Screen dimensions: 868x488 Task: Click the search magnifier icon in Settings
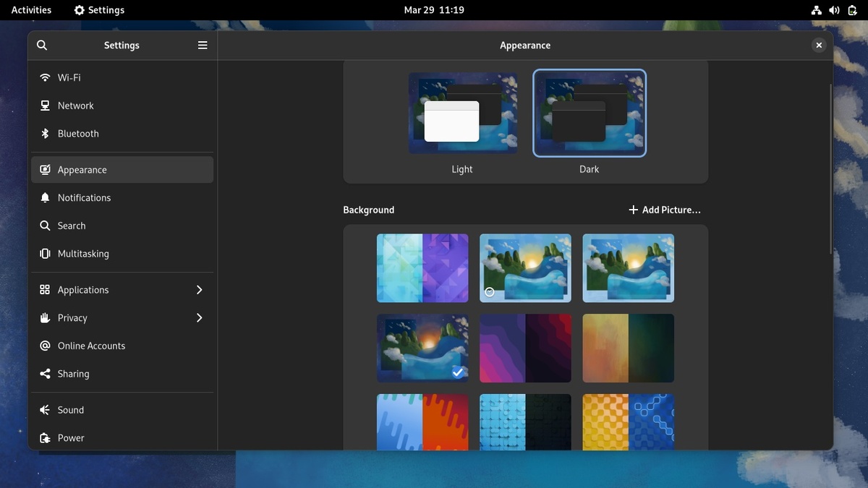41,45
